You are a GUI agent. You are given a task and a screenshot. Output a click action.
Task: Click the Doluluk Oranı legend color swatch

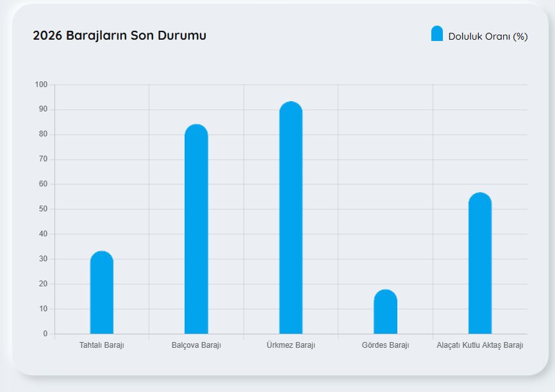[x=437, y=33]
